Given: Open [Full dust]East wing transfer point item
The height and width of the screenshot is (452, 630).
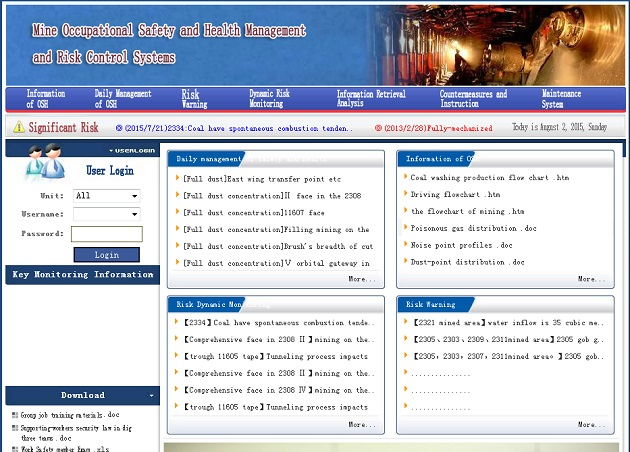Looking at the screenshot, I should [262, 179].
